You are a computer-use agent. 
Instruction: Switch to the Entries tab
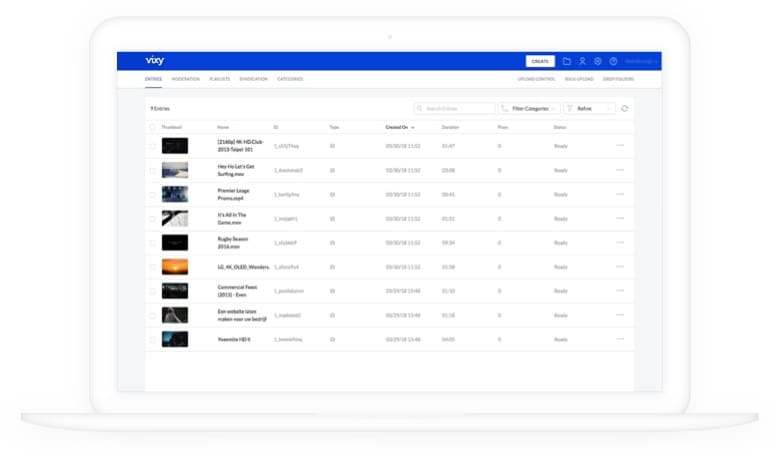pos(153,79)
